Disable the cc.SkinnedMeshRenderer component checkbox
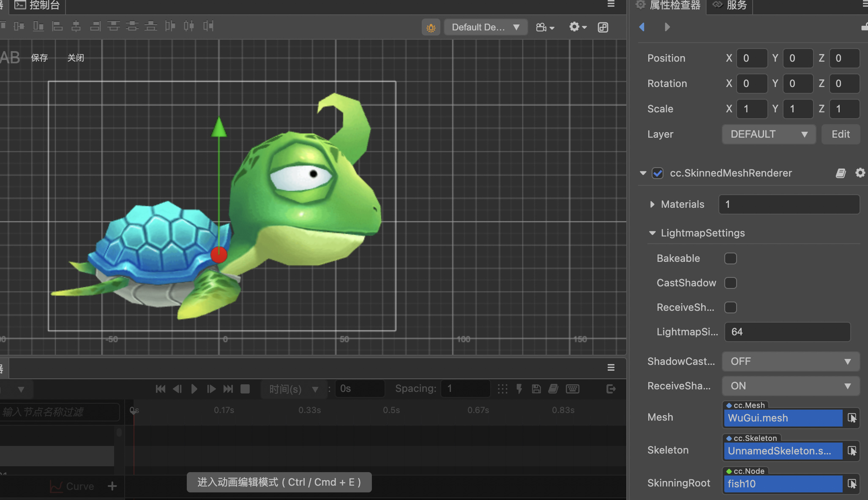The height and width of the screenshot is (500, 868). pyautogui.click(x=658, y=173)
